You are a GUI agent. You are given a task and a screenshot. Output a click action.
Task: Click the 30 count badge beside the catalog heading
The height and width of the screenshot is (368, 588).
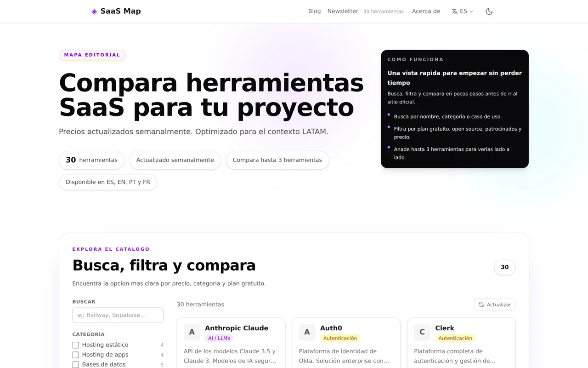[x=505, y=267]
